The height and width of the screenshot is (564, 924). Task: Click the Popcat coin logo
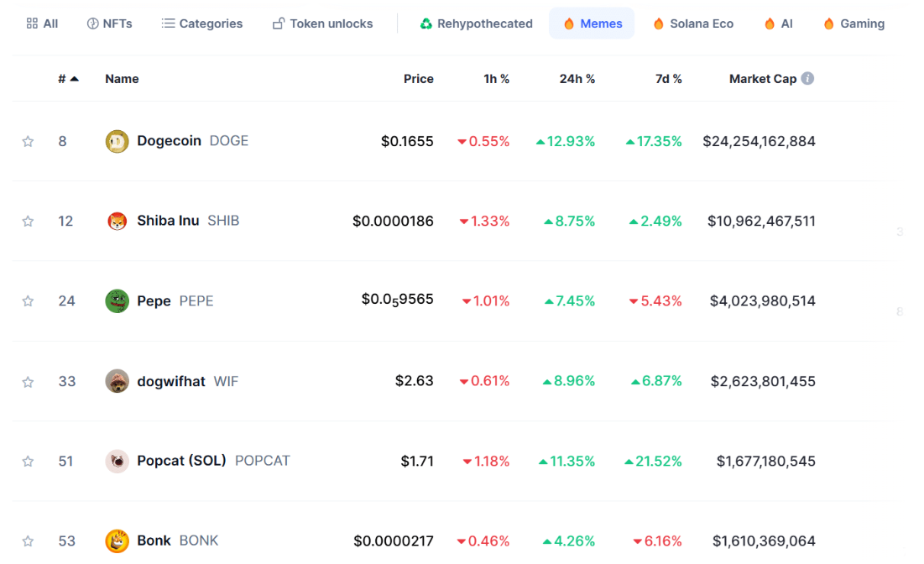(x=117, y=461)
